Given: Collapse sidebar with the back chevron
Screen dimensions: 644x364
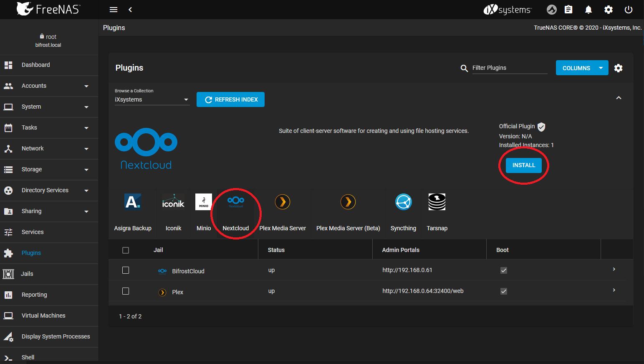Looking at the screenshot, I should (130, 10).
